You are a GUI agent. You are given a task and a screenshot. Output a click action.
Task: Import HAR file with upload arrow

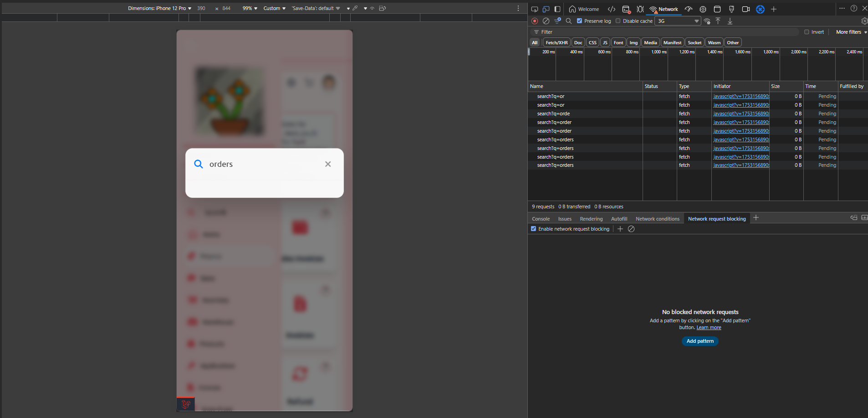(718, 21)
